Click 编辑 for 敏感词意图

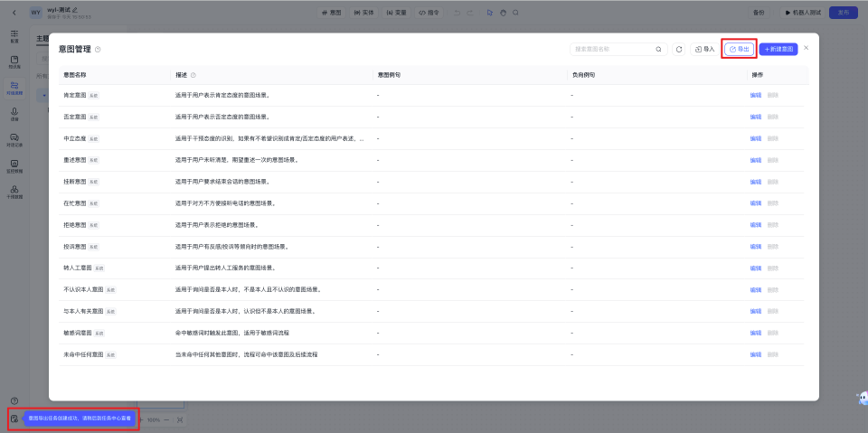[756, 334]
